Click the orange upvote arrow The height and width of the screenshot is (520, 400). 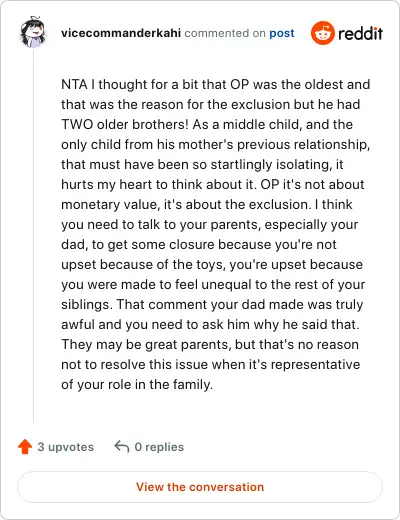tap(25, 447)
